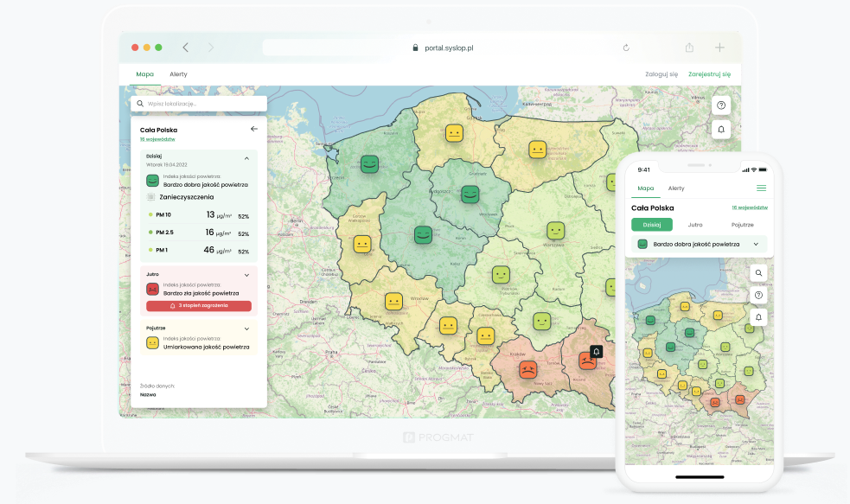Viewport: 850px width, 504px height.
Task: Open notifications bell on desktop map
Action: pyautogui.click(x=722, y=129)
